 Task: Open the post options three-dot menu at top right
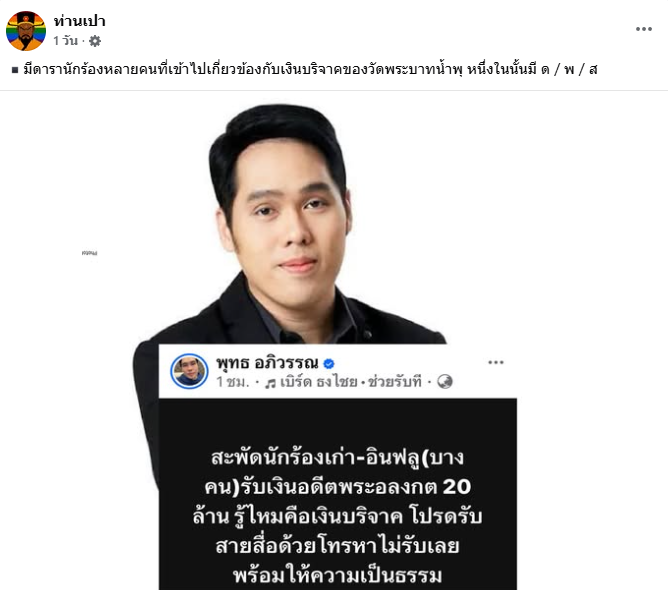(644, 29)
